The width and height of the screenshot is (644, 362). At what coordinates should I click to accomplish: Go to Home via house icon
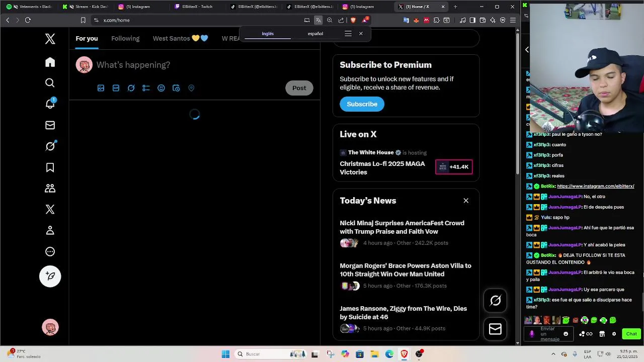click(x=50, y=62)
